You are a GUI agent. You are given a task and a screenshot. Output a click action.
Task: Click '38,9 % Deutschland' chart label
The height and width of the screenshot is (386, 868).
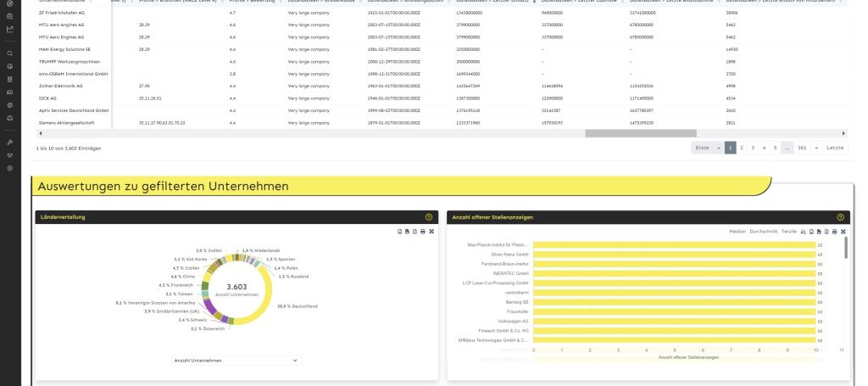click(x=298, y=306)
